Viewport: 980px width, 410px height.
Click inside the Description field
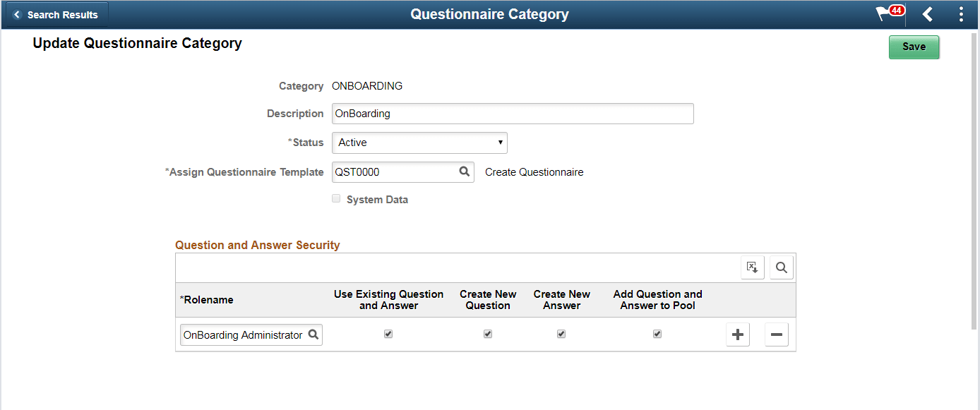point(513,114)
